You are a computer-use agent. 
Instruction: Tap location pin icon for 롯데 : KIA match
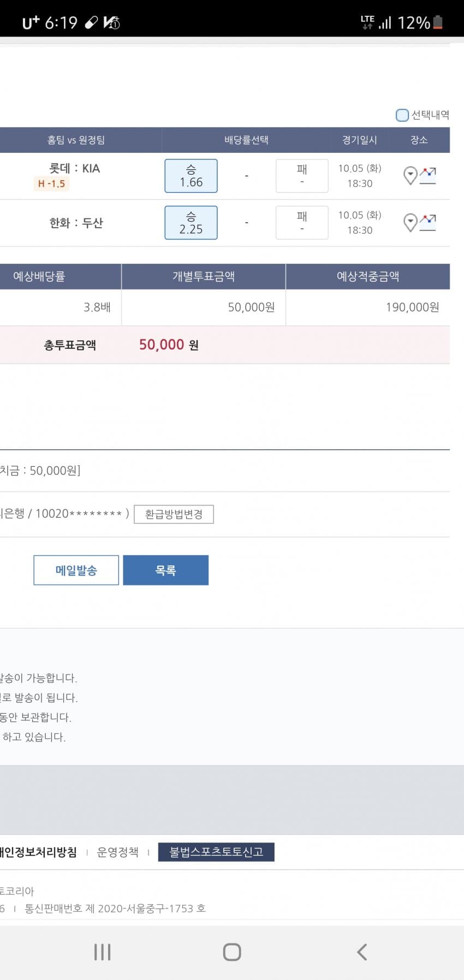[x=410, y=176]
